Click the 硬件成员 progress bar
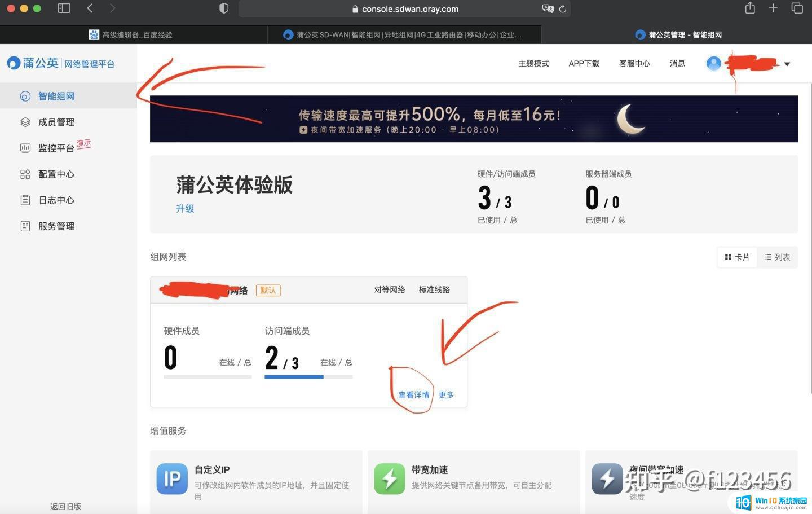Screen dimensions: 812x514 pos(208,377)
